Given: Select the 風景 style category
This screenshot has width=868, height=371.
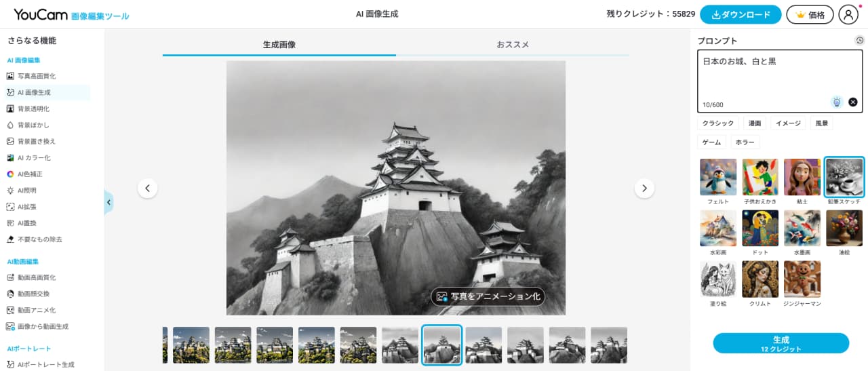Looking at the screenshot, I should (822, 123).
